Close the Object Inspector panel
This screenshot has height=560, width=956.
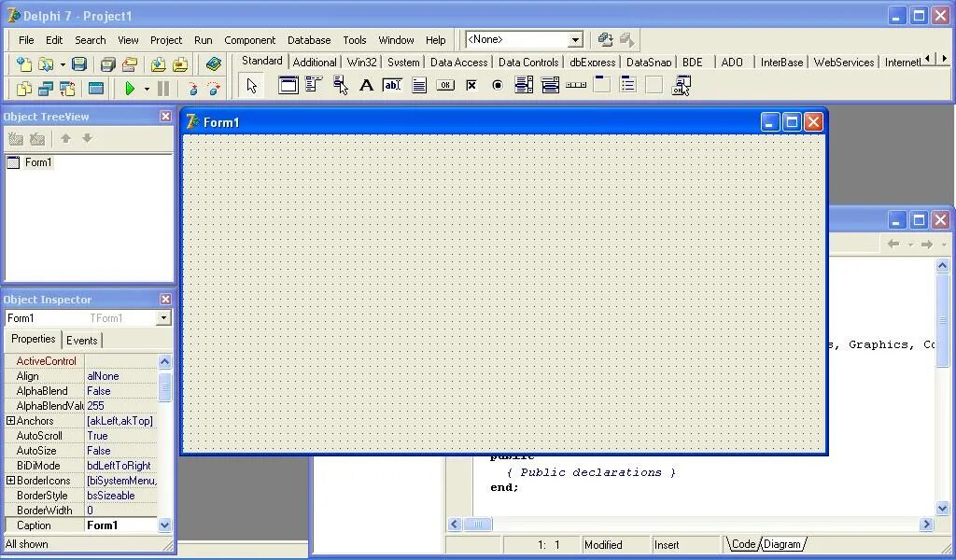(x=165, y=299)
